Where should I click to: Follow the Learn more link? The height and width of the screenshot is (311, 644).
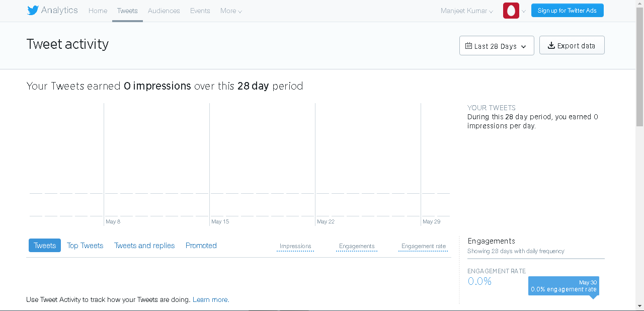pos(210,299)
